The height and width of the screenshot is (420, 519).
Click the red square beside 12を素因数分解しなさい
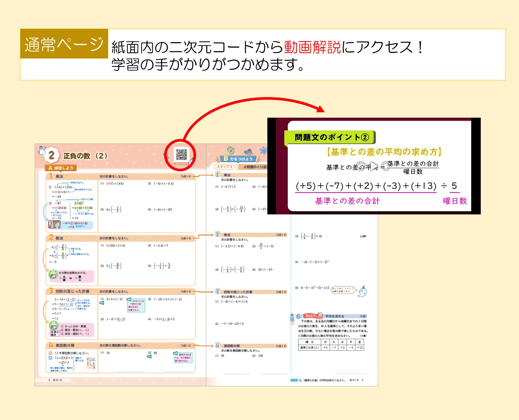click(51, 353)
